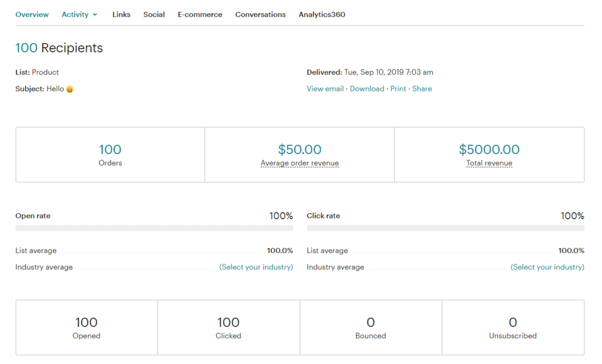The image size is (602, 364).
Task: Click the Average order revenue label
Action: pos(300,163)
